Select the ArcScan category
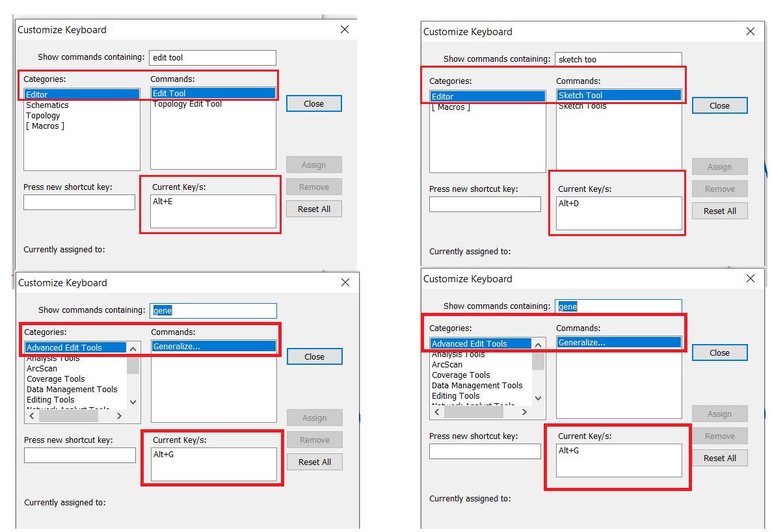Screen dimensions: 772x532 click(42, 369)
